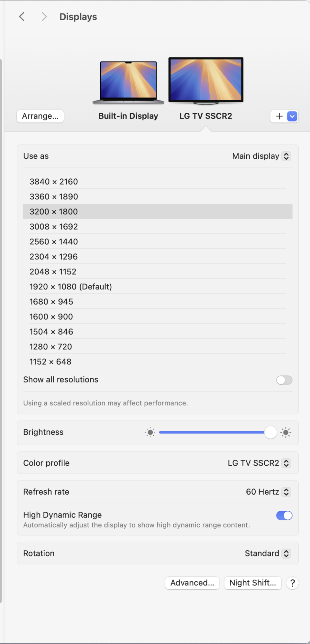
Task: Open the help question mark button
Action: tap(292, 583)
